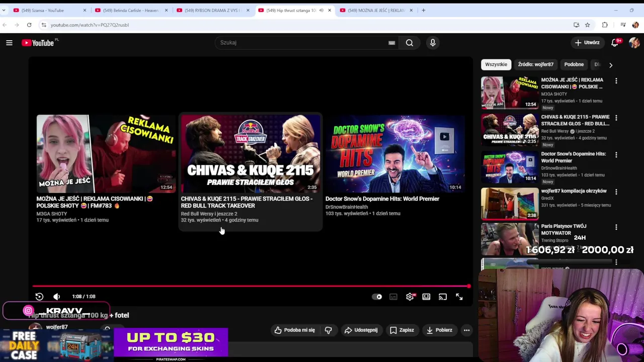Open the account avatar menu on YouTube
The width and height of the screenshot is (644, 362).
click(x=634, y=43)
